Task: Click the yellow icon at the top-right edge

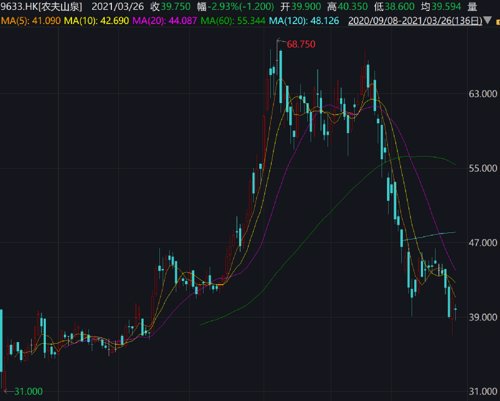Action: (498, 21)
